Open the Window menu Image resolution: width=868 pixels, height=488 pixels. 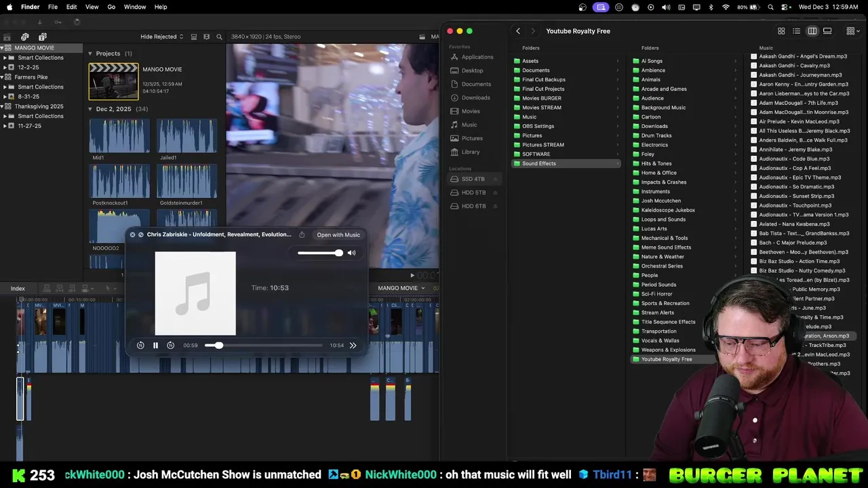[135, 7]
